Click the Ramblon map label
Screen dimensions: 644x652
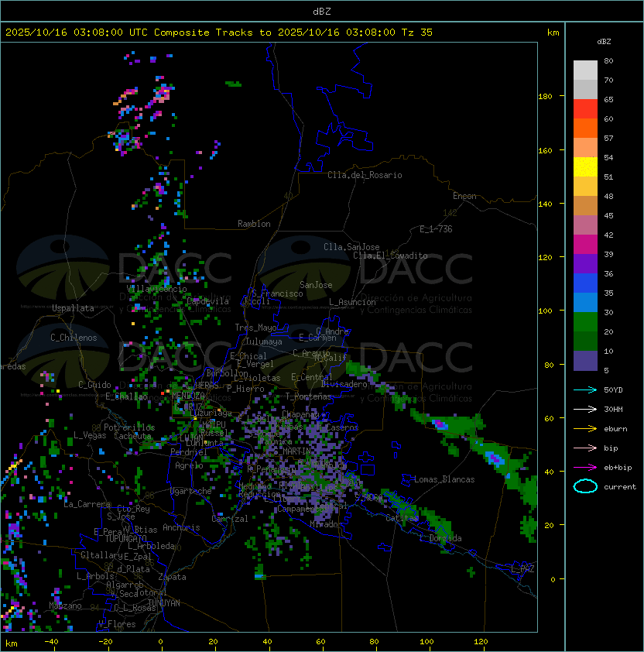click(254, 224)
